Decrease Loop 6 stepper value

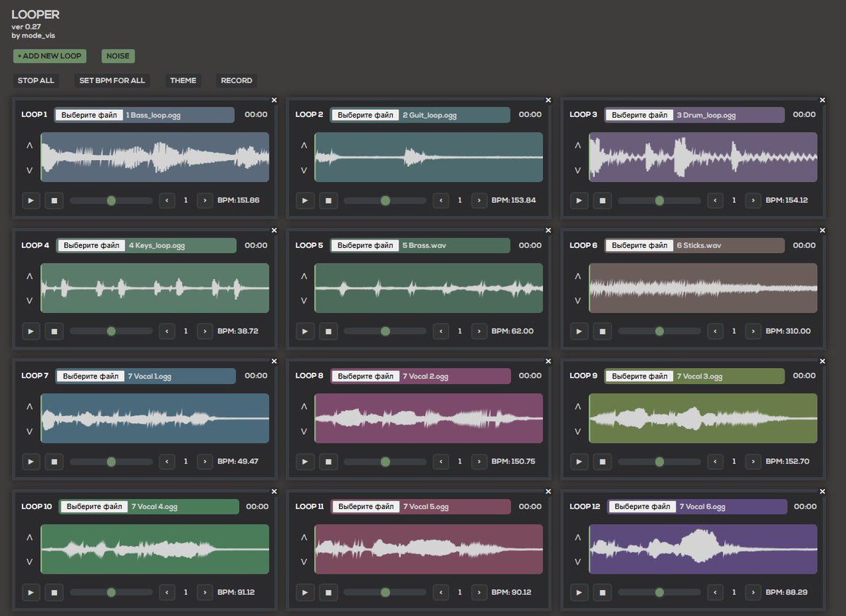click(x=716, y=331)
